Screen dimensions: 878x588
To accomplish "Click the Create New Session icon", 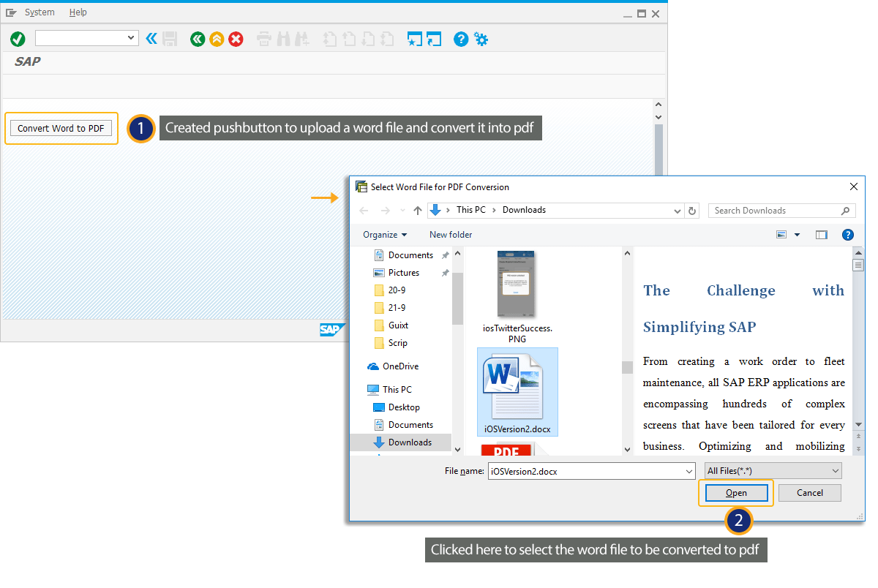I will coord(415,39).
